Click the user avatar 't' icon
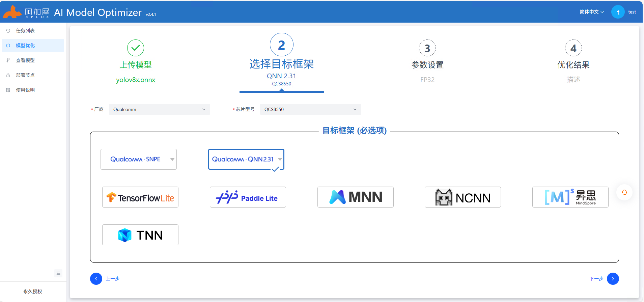Viewport: 644px width, 302px height. click(x=618, y=12)
